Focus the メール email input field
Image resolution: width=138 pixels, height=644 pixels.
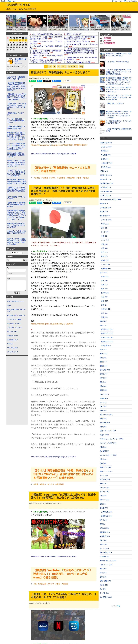(17, 276)
